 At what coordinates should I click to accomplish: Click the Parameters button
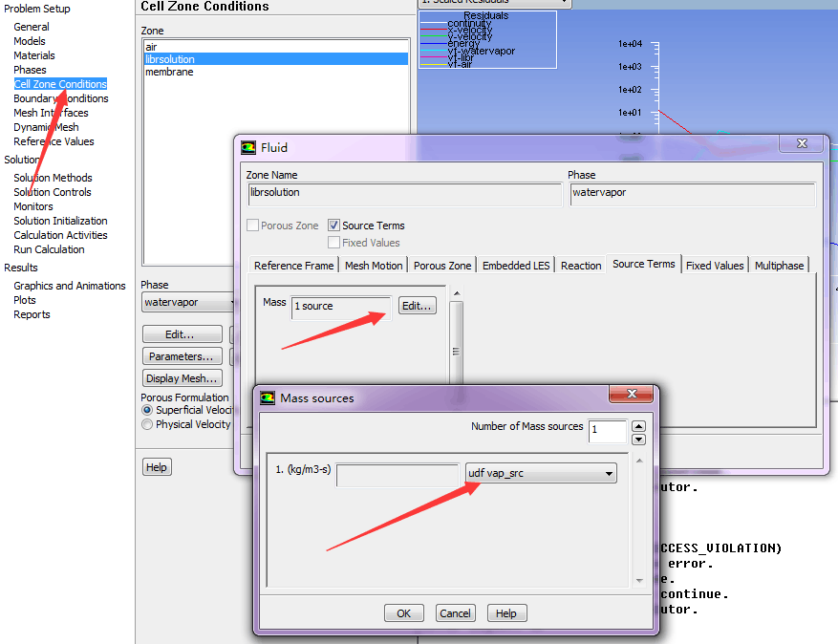point(183,356)
